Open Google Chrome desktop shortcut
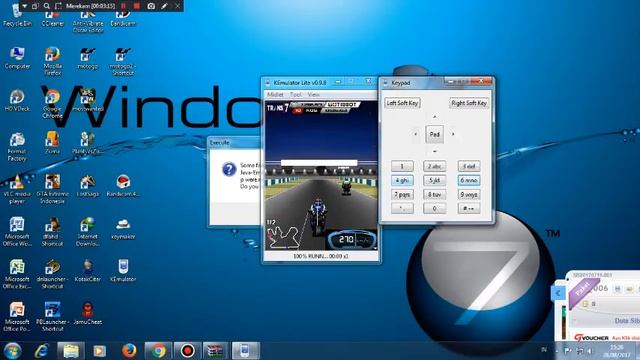Screen dimensions: 640x360 52,104
